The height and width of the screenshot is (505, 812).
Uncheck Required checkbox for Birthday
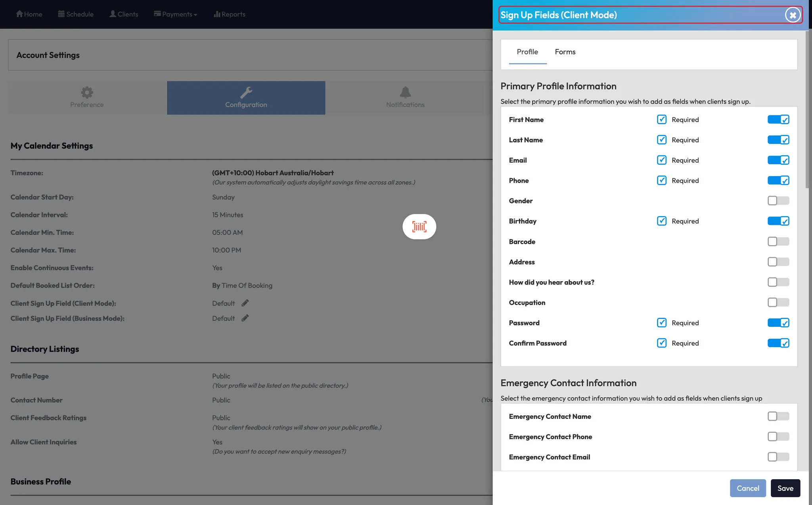coord(661,221)
